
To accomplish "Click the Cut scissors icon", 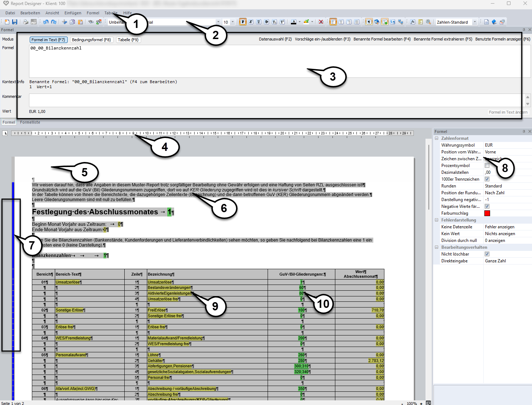I will pos(64,22).
